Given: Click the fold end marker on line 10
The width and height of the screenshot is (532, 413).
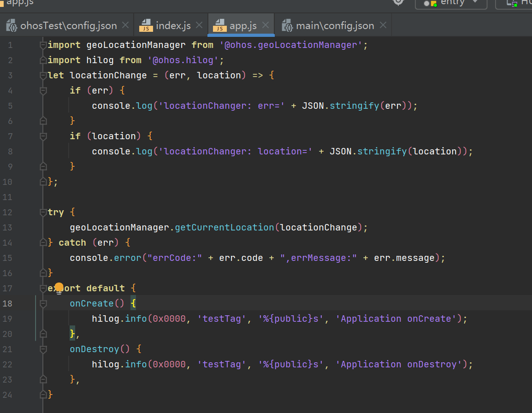Looking at the screenshot, I should [43, 182].
